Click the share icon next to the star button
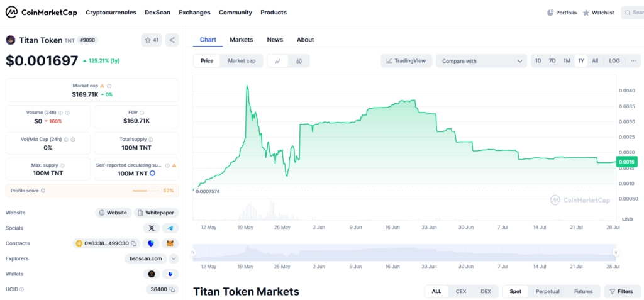Screen dimensions: 644x300 (x=172, y=40)
